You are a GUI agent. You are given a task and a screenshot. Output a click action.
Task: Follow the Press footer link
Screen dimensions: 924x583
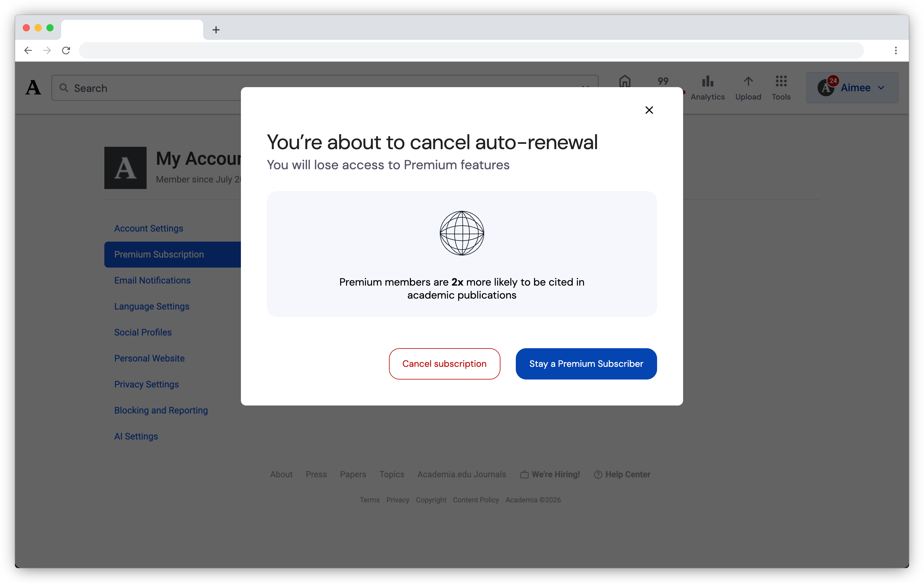tap(316, 474)
